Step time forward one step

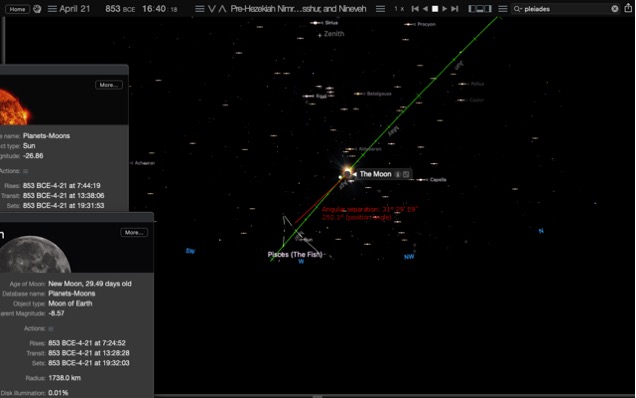pyautogui.click(x=455, y=9)
